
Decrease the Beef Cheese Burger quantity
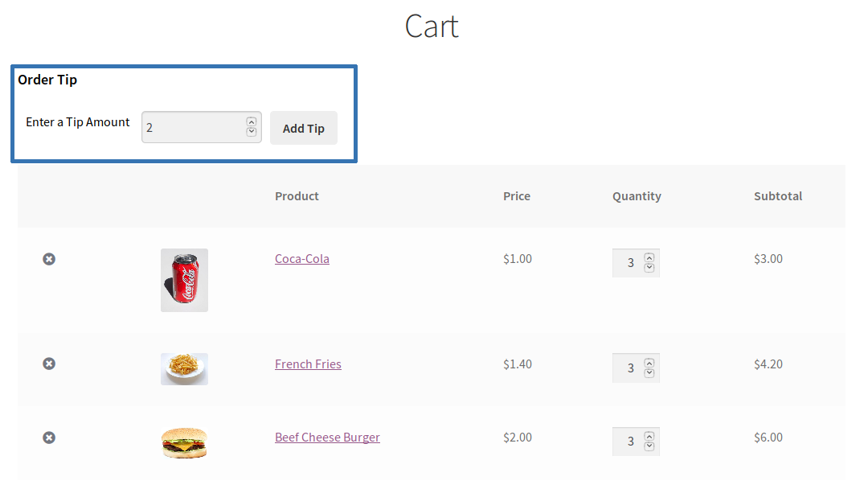point(649,446)
